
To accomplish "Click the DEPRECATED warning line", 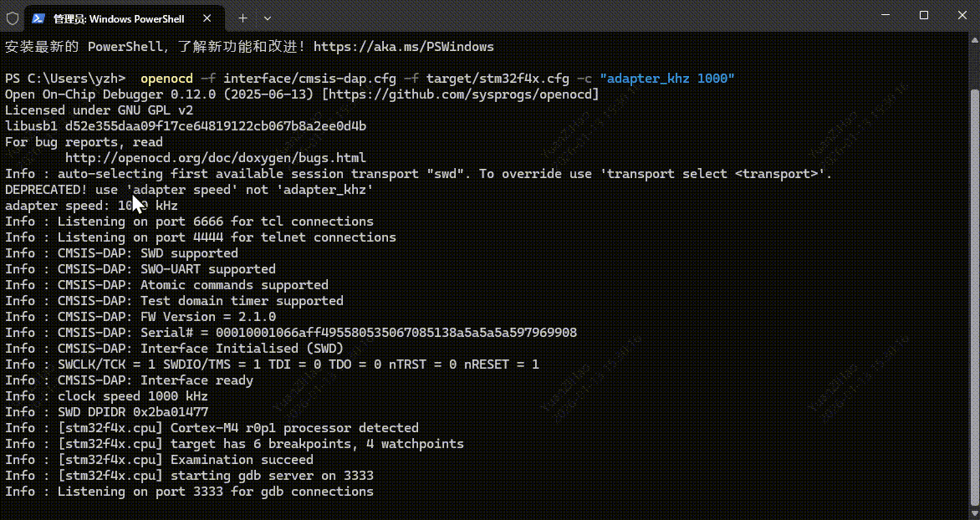I will point(189,190).
